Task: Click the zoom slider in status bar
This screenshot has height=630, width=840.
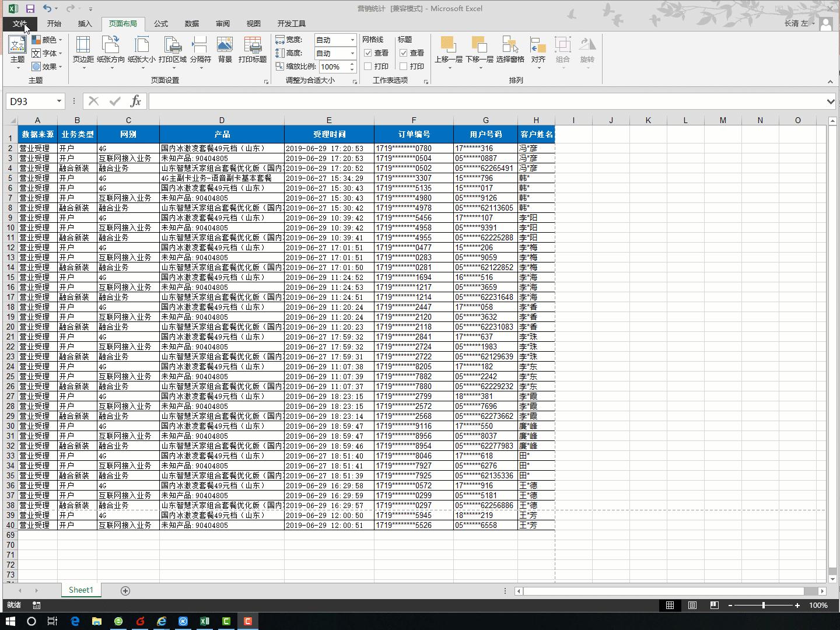Action: [764, 605]
